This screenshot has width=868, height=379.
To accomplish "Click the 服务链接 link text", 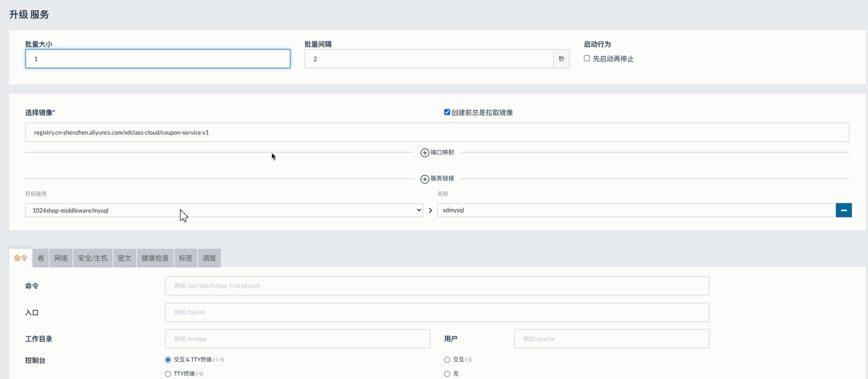I will coord(442,179).
